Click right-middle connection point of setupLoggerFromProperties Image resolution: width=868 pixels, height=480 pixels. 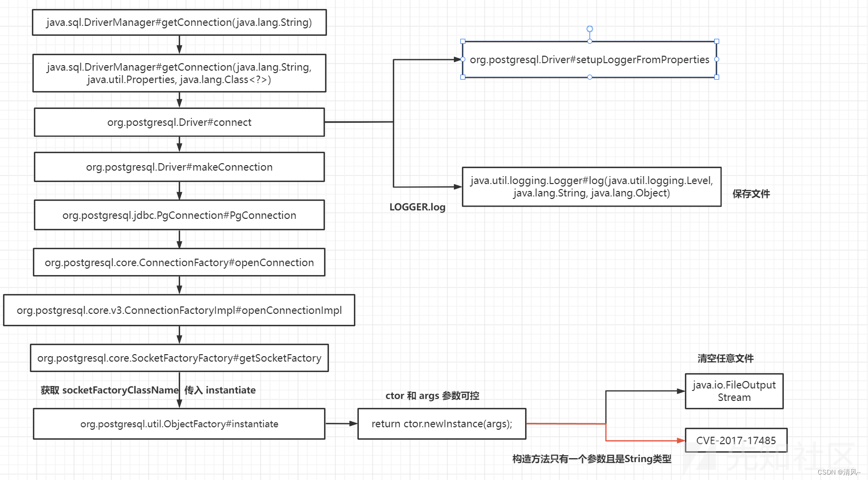[x=717, y=59]
